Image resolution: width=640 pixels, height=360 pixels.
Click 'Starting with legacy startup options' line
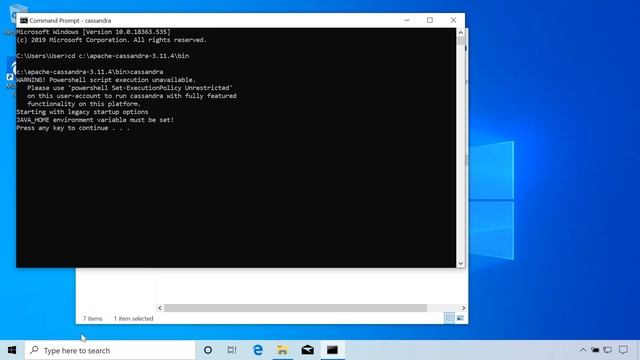[82, 112]
